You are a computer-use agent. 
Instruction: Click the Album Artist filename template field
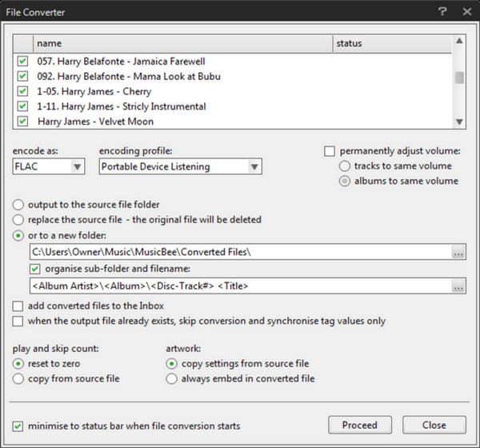point(241,286)
